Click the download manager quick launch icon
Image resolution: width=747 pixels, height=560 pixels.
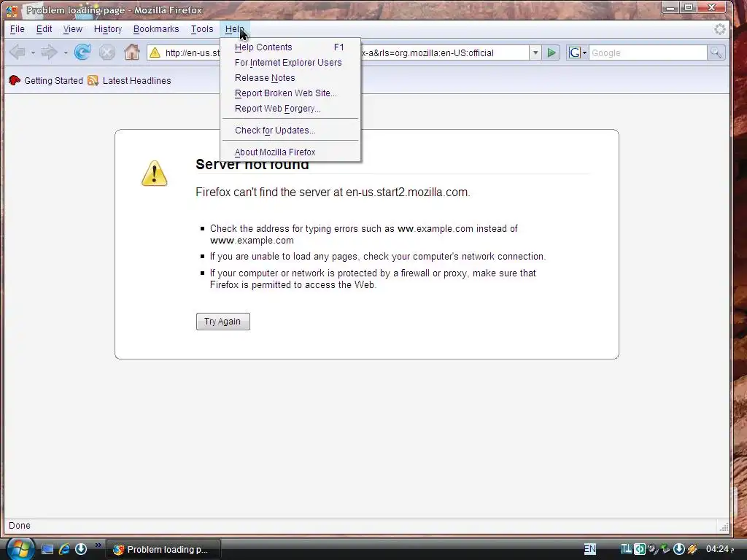tap(81, 549)
